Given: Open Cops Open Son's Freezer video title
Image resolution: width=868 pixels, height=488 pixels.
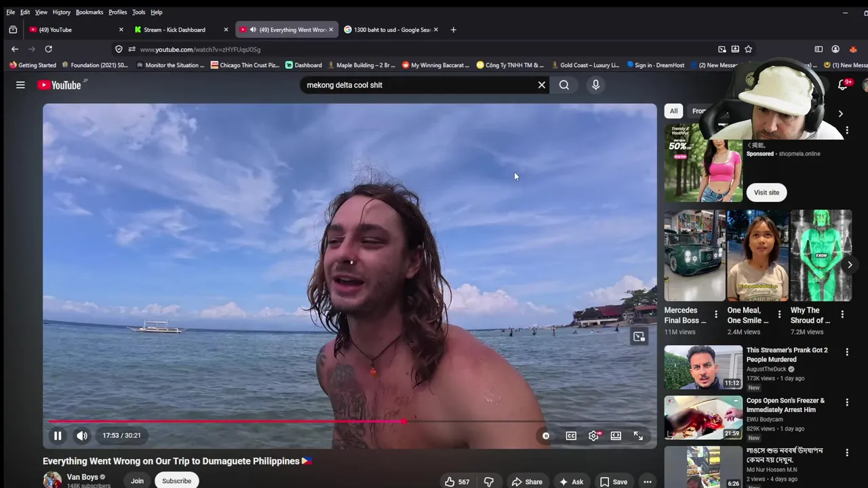Looking at the screenshot, I should point(785,405).
